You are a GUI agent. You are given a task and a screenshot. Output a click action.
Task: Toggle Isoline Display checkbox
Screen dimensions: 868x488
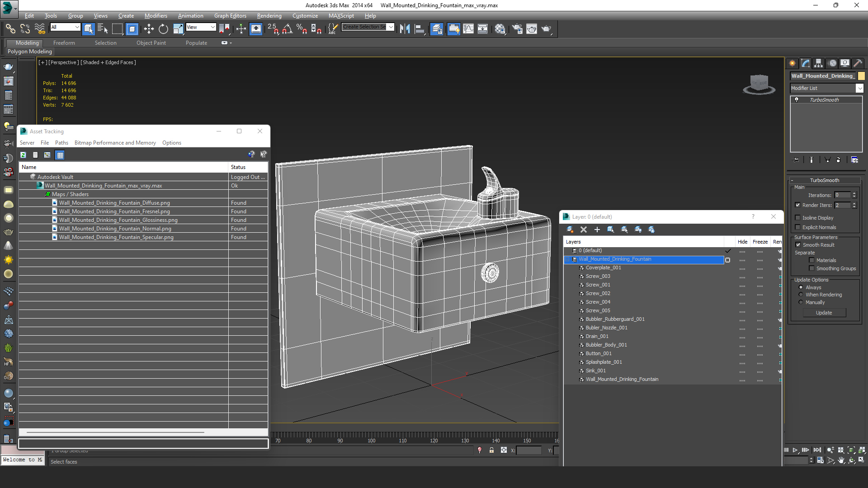click(798, 218)
